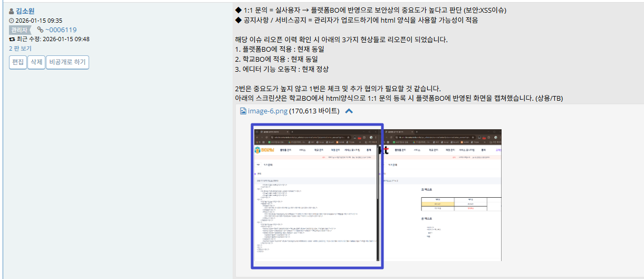Open the 2 판 보기 revisions link
This screenshot has width=644, height=279.
20,48
